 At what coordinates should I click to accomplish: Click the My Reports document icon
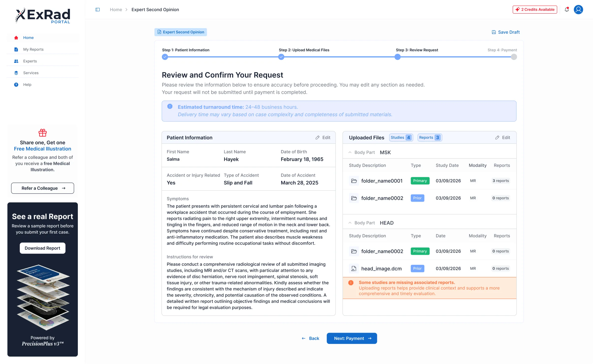(16, 49)
